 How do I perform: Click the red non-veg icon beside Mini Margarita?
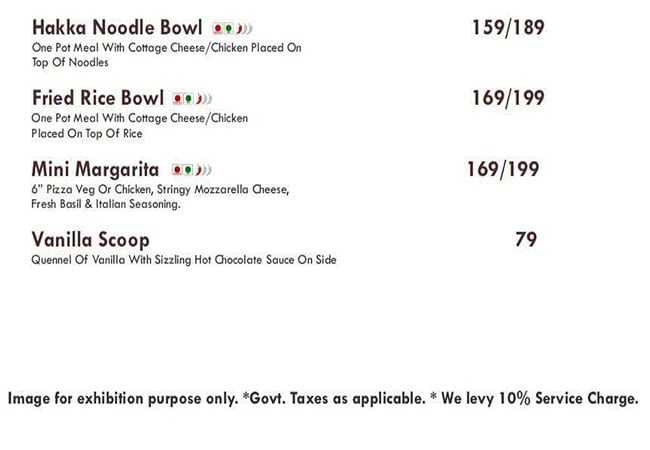[177, 170]
